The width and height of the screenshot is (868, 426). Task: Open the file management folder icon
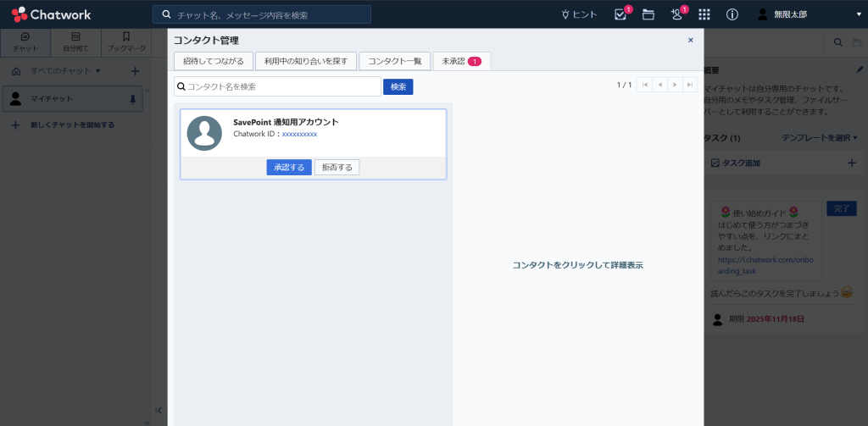tap(648, 14)
